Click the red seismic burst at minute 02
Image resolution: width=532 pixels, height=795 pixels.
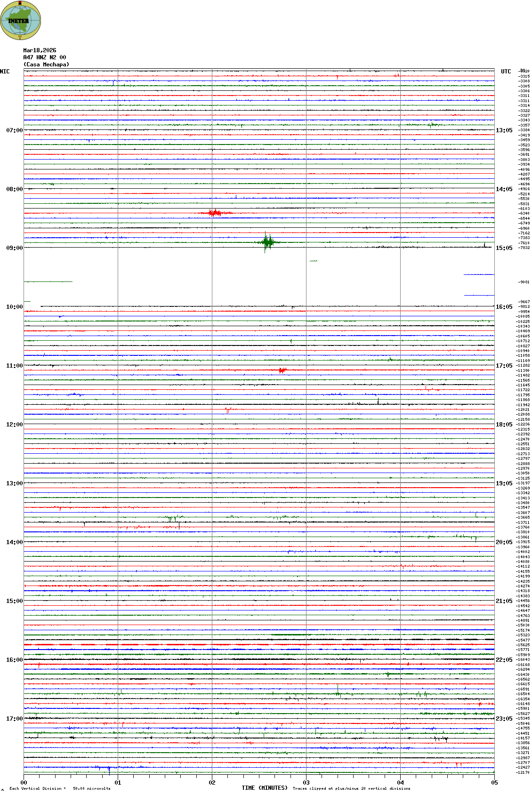[x=215, y=213]
